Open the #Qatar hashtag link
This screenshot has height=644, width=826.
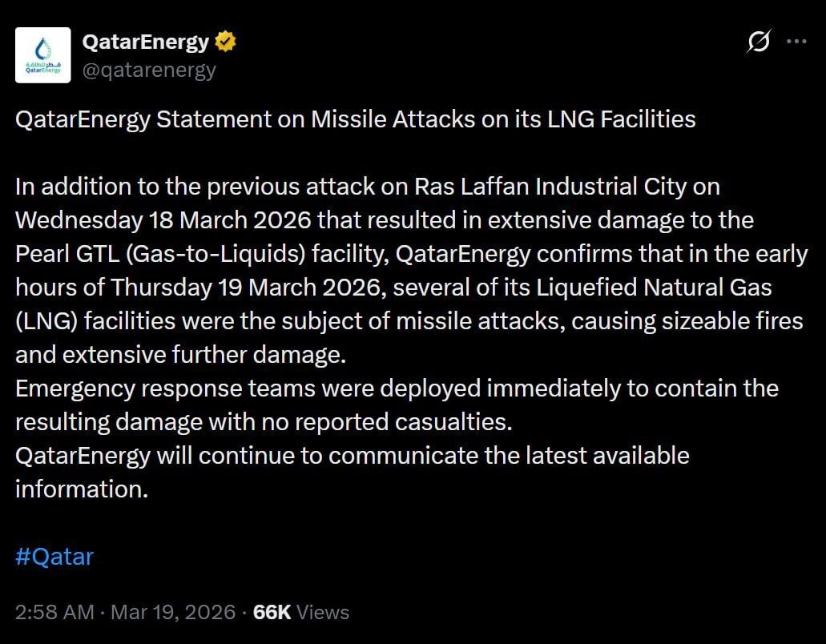pyautogui.click(x=54, y=557)
